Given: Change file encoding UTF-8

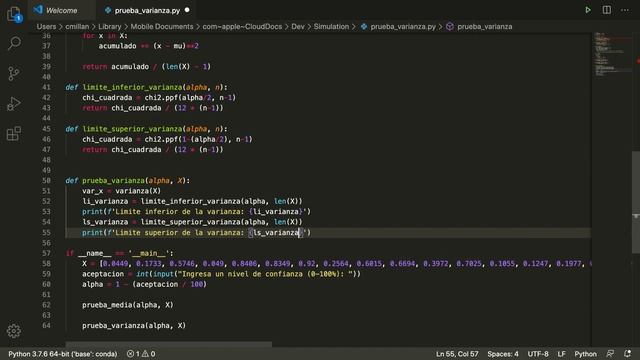Looking at the screenshot, I should click(538, 354).
